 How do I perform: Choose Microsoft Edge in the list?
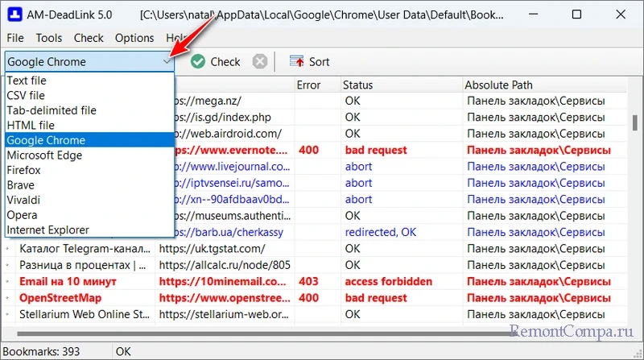pyautogui.click(x=45, y=155)
